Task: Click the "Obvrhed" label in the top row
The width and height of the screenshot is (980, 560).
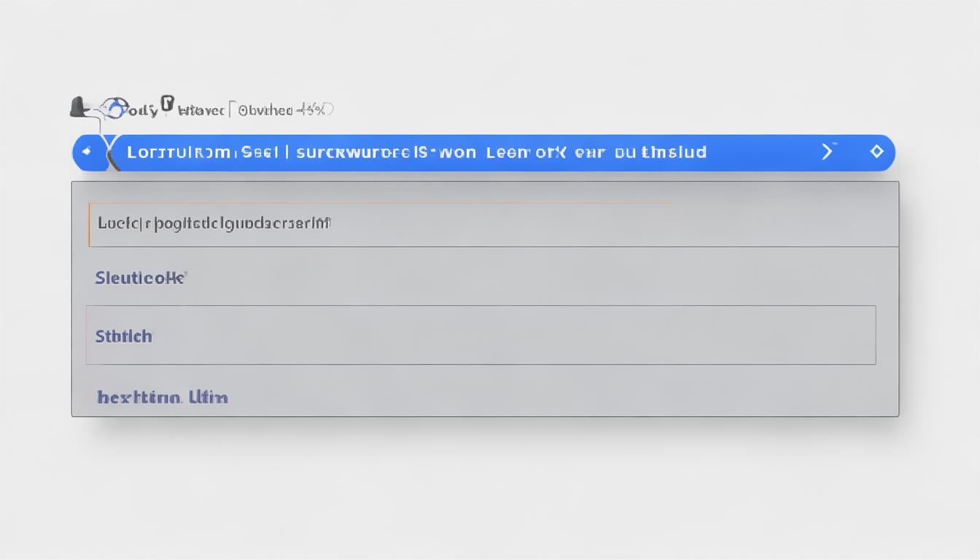Action: pos(265,111)
